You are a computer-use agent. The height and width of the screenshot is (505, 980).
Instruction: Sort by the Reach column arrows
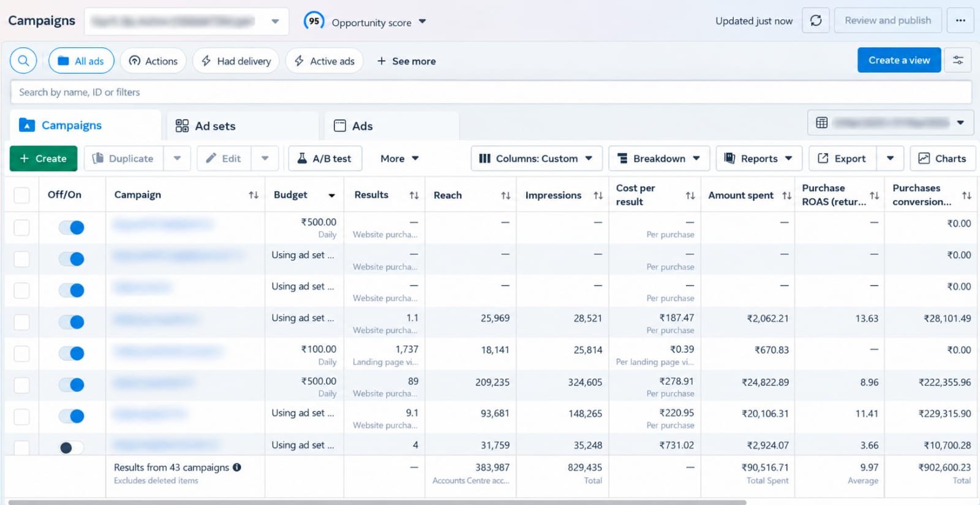tap(505, 195)
